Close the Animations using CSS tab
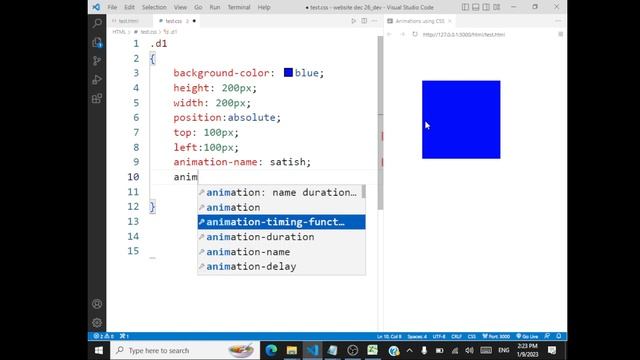 [x=450, y=21]
